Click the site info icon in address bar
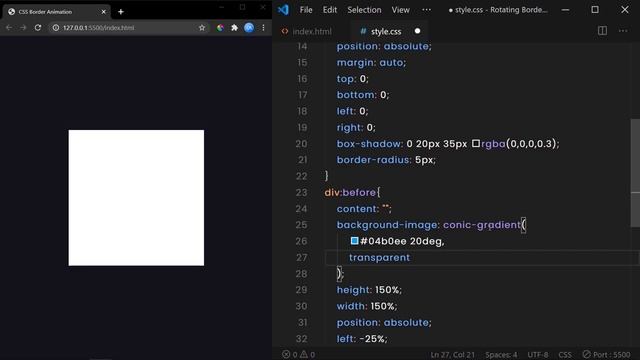This screenshot has height=360, width=640. coord(56,28)
